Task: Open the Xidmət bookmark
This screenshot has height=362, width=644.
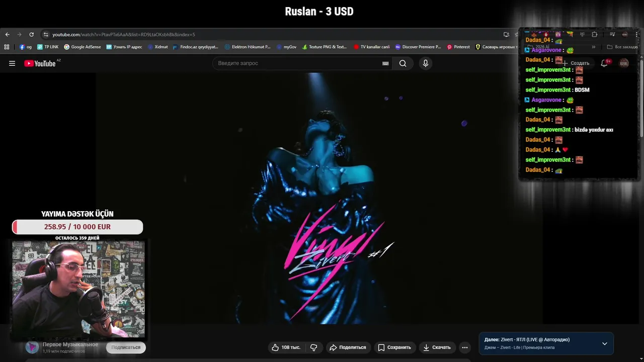Action: [158, 47]
